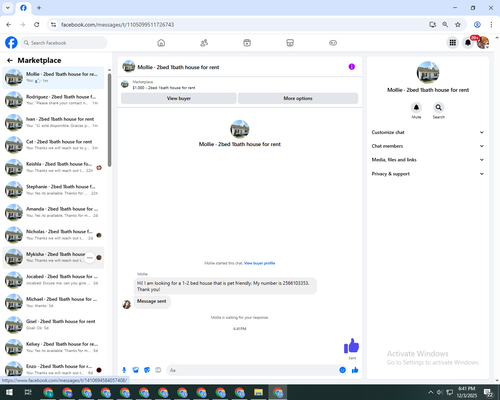
Task: Open the tab search dropdown arrow
Action: pyautogui.click(x=7, y=8)
